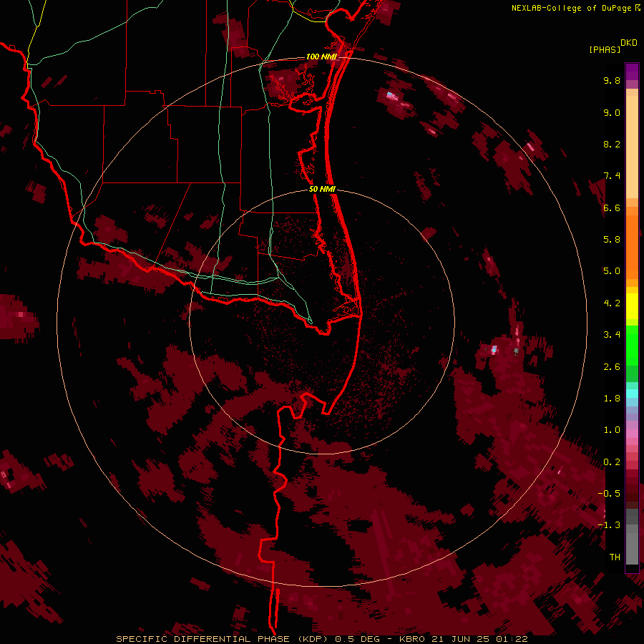Viewport: 644px width, 644px height.
Task: Select the 2.6 legend value
Action: pos(612,367)
